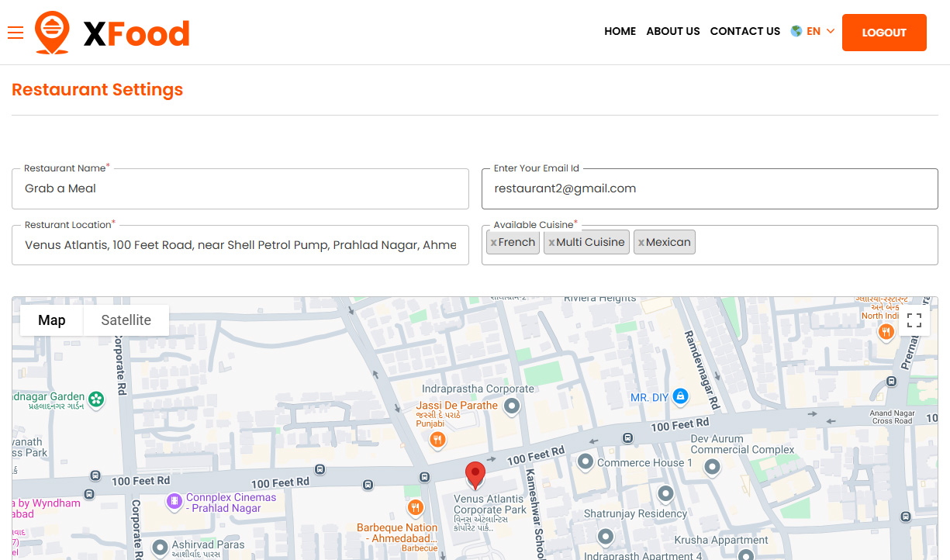
Task: Open the ABOUT US page
Action: (x=672, y=32)
